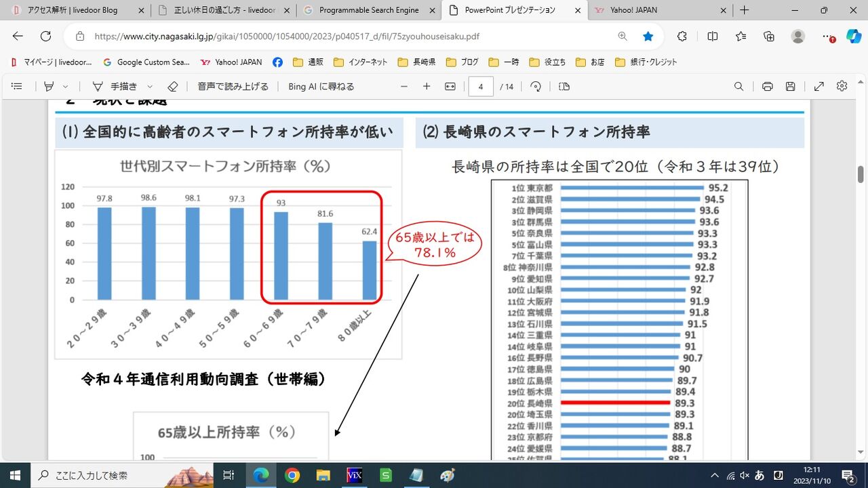
Task: Open the ViX app on the taskbar
Action: [354, 475]
